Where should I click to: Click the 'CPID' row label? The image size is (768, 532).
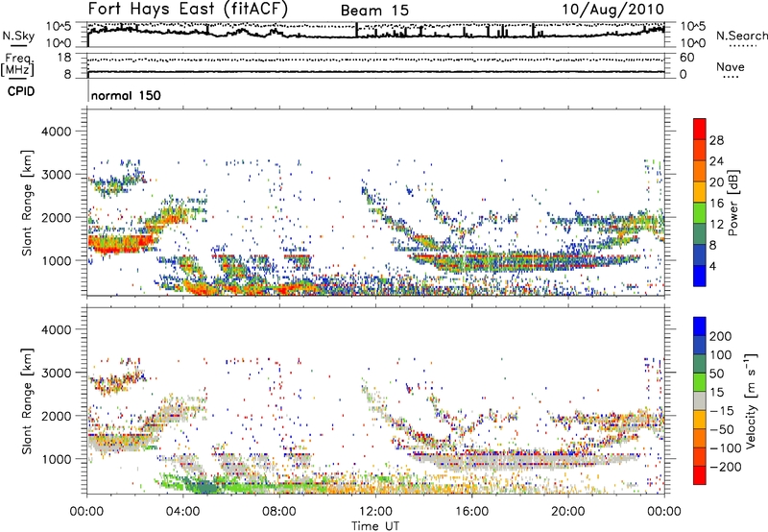(x=21, y=91)
